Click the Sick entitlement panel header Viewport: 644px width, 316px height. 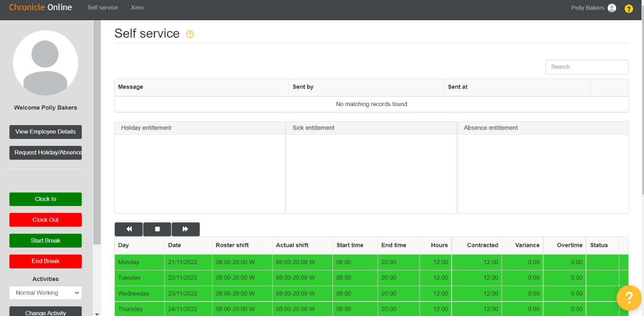click(372, 128)
